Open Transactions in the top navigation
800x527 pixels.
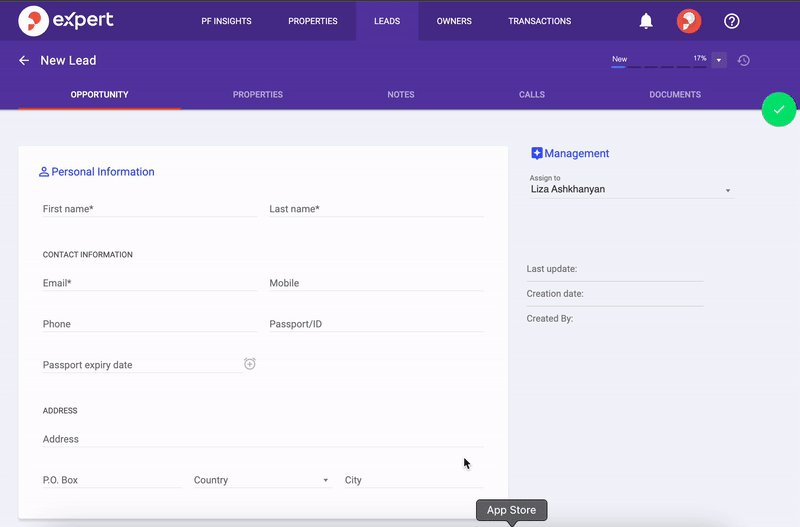[x=540, y=21]
